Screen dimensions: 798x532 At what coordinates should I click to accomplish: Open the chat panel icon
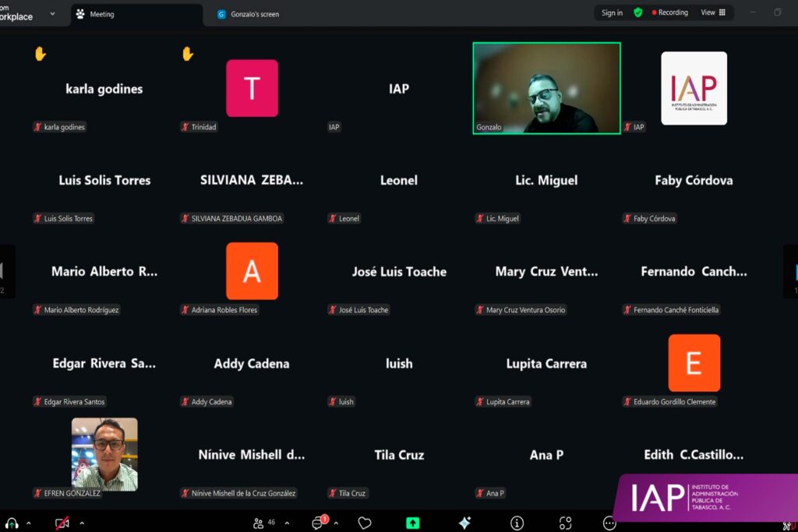[x=318, y=523]
